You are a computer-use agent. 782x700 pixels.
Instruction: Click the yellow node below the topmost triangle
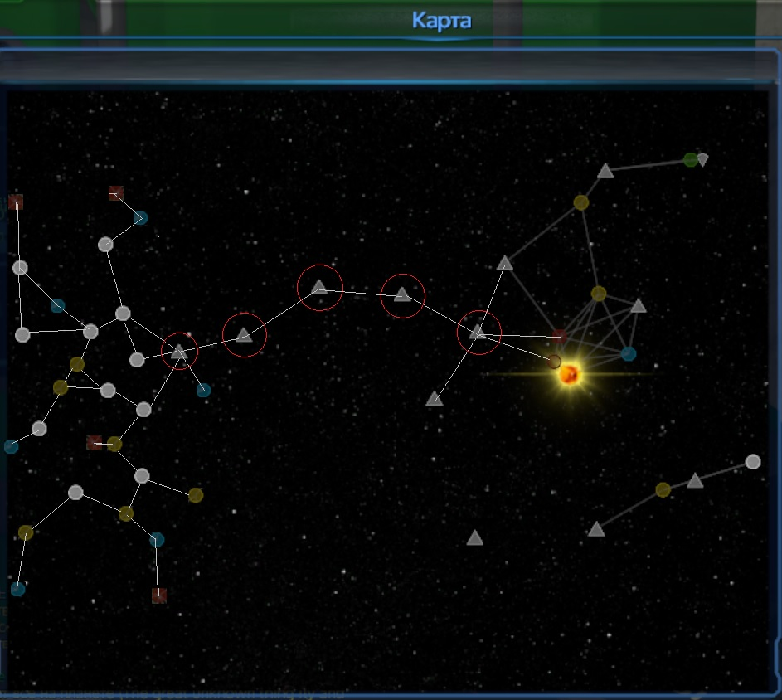coord(581,202)
